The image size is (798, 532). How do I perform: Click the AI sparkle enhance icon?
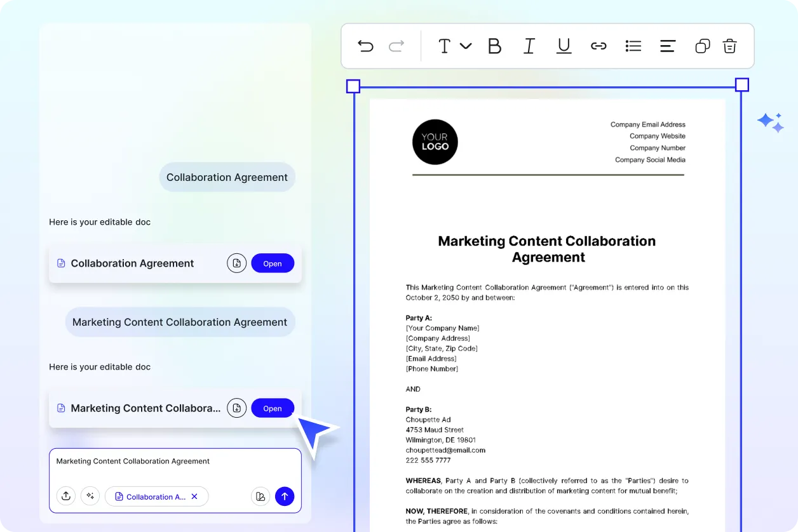click(90, 496)
